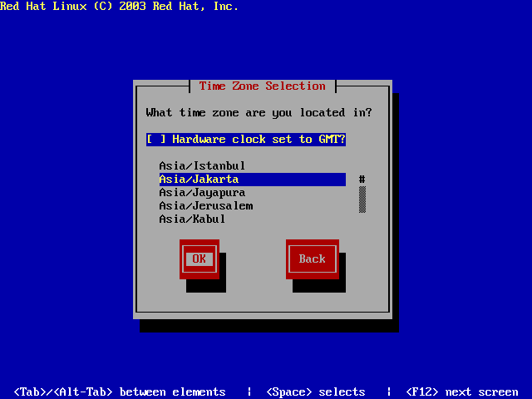Choose Asia/Jayapura from the list
Image resolution: width=532 pixels, height=399 pixels.
pyautogui.click(x=253, y=193)
